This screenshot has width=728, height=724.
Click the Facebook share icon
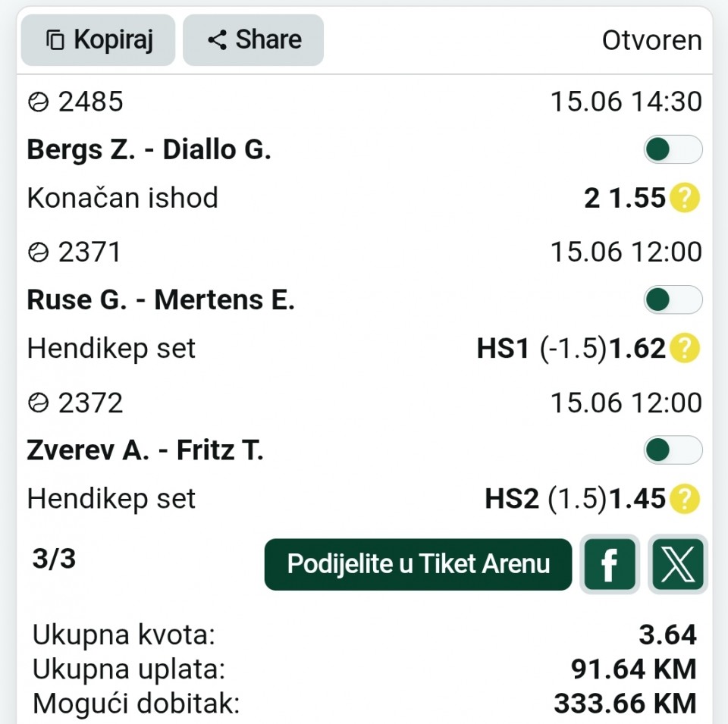click(610, 564)
